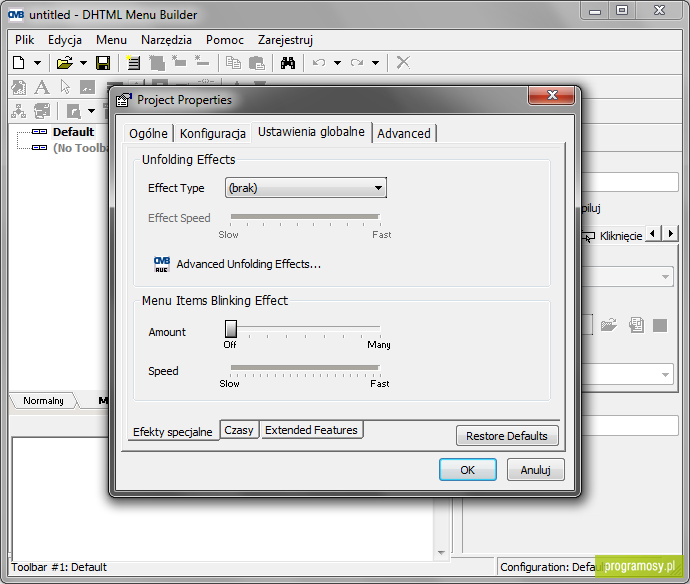690x584 pixels.
Task: Click the Anuluj button
Action: 536,470
